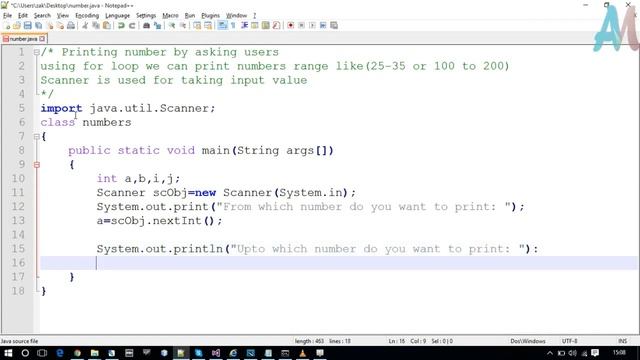Open the Edit menu
This screenshot has height=360, width=640.
pos(23,16)
